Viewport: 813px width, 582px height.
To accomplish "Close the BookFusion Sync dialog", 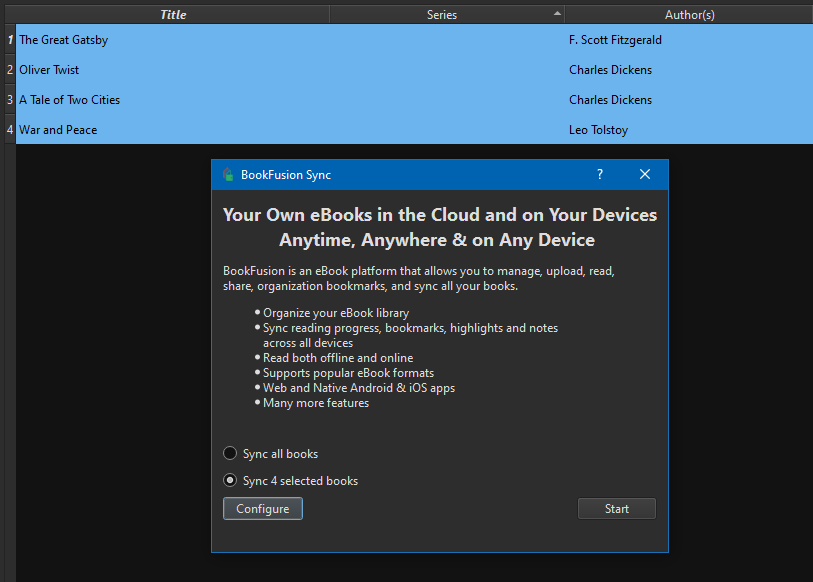I will 644,174.
